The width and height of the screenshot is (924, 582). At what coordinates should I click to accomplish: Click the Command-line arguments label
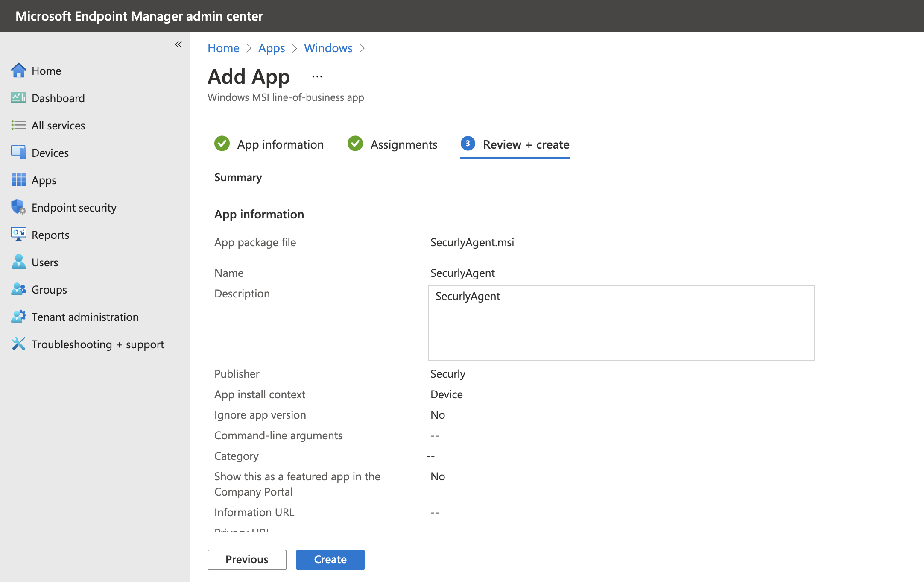[278, 435]
